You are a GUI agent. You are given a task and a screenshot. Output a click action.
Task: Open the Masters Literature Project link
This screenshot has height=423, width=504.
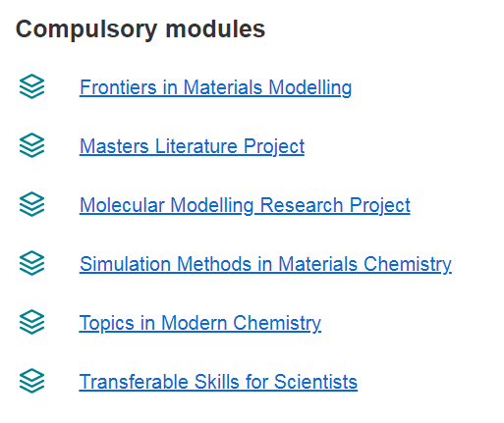click(x=192, y=146)
